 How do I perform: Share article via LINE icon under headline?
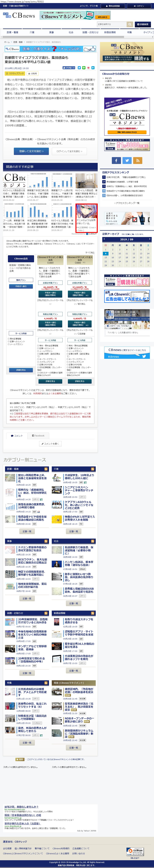pyautogui.click(x=84, y=68)
